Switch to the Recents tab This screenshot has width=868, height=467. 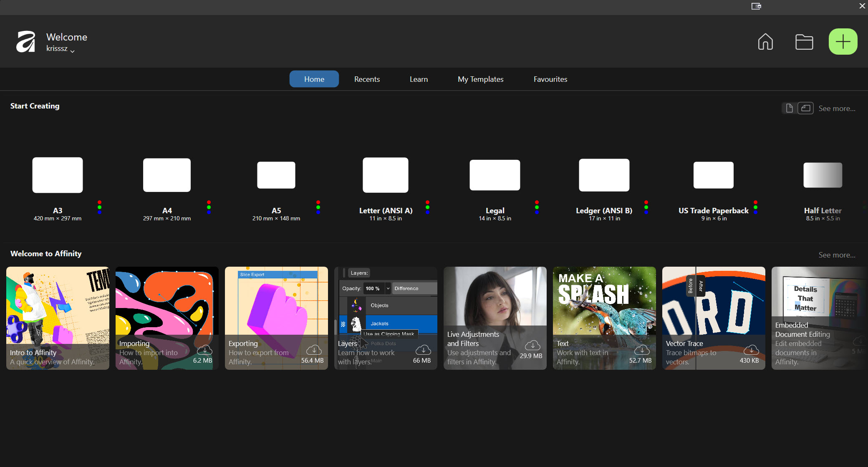point(367,79)
